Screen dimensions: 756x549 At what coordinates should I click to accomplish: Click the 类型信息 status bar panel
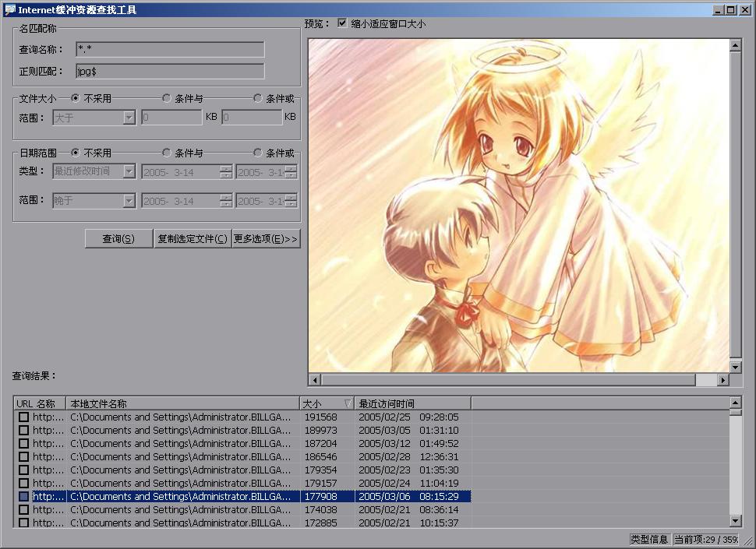(649, 540)
